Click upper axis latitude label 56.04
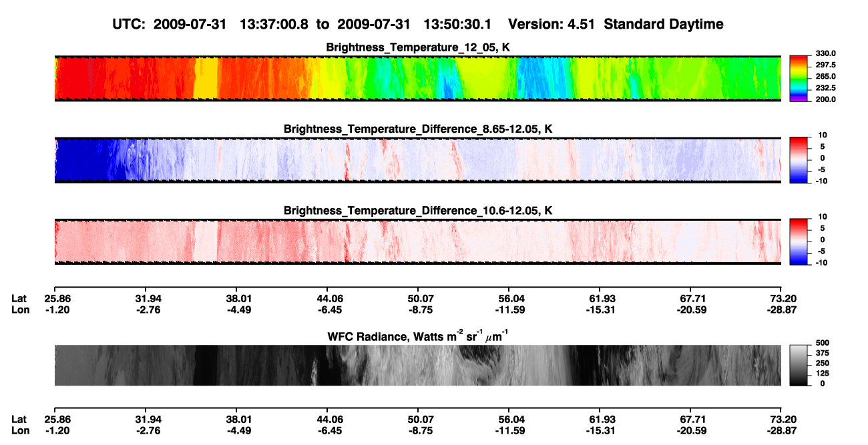 click(x=511, y=299)
